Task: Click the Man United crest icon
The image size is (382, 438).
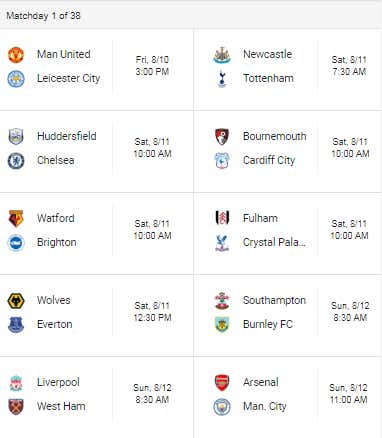Action: point(16,55)
